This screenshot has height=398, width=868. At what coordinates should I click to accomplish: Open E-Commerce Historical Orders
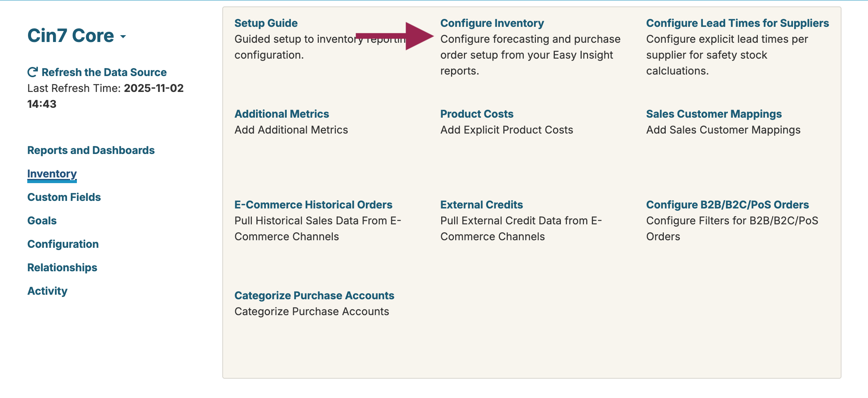[313, 205]
